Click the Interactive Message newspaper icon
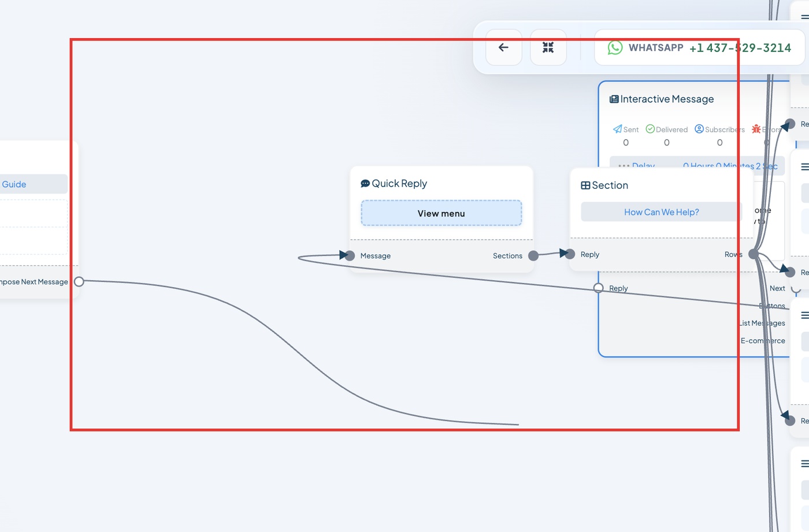This screenshot has height=532, width=809. (x=614, y=99)
